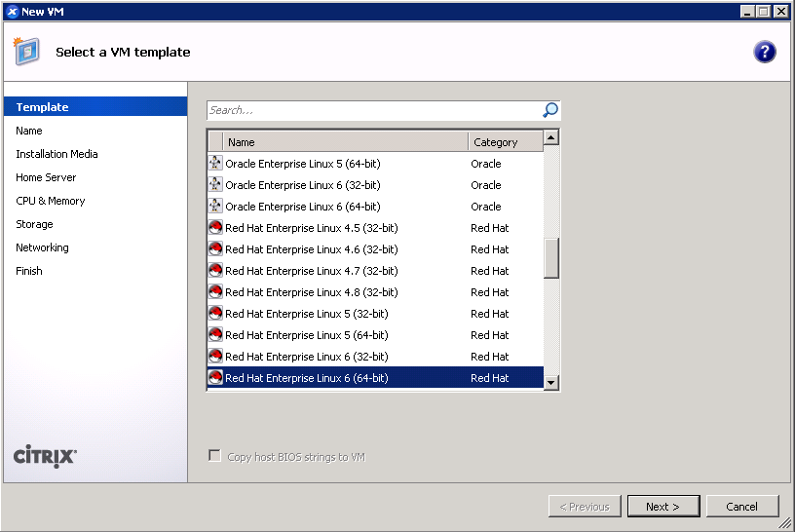Click the Red Hat icon on the Linux 5 (32-bit) row
The image size is (795, 532).
click(x=215, y=314)
